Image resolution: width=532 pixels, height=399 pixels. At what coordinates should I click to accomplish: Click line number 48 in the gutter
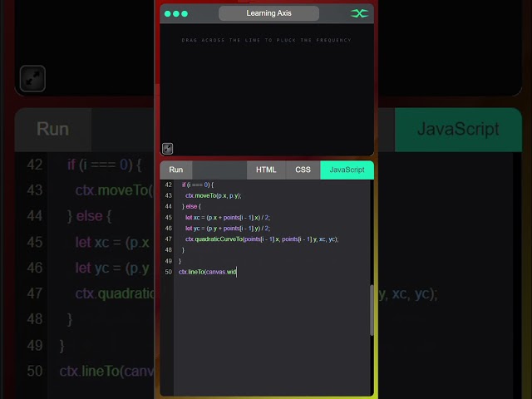tap(168, 250)
